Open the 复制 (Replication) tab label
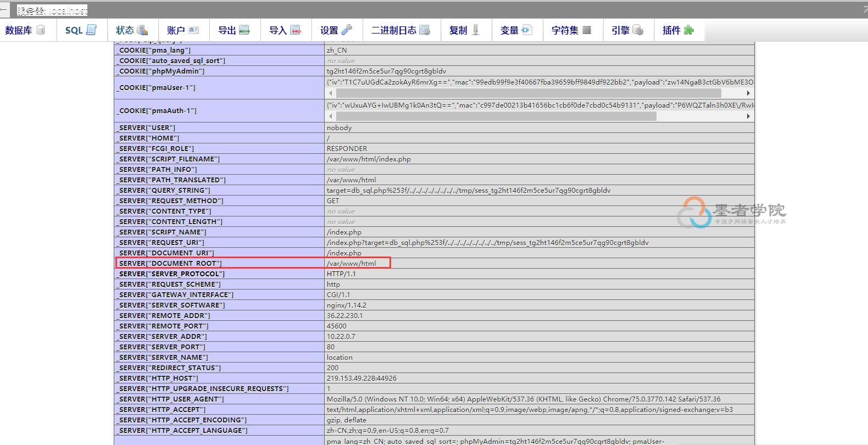The image size is (868, 445). click(x=458, y=30)
